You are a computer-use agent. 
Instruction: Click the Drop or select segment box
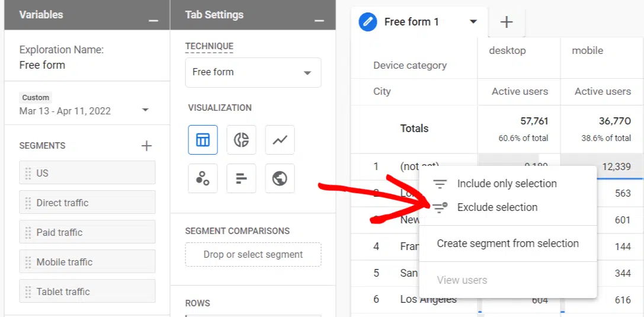click(x=253, y=255)
